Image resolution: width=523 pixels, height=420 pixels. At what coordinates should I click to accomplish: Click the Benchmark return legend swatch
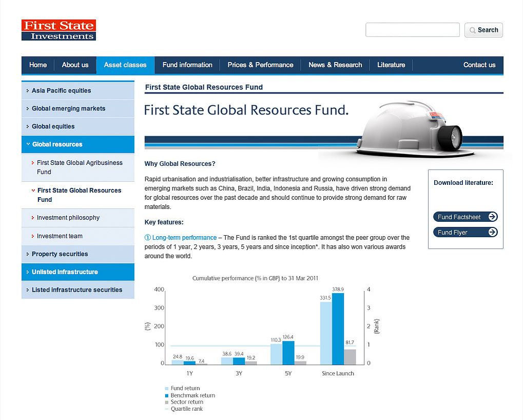(167, 396)
